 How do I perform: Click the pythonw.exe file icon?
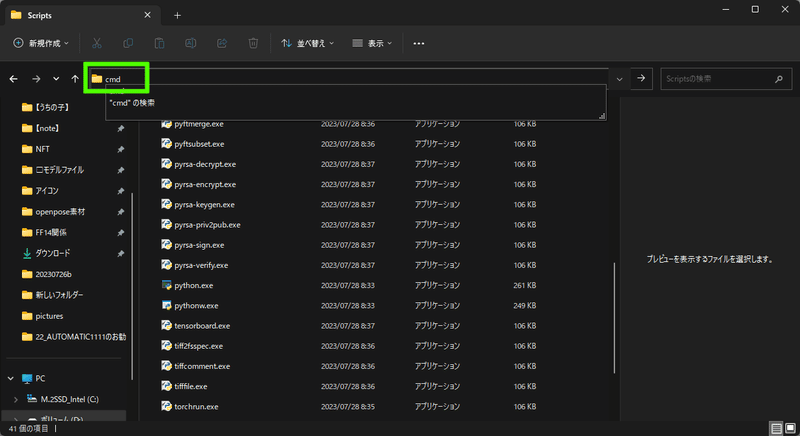166,305
